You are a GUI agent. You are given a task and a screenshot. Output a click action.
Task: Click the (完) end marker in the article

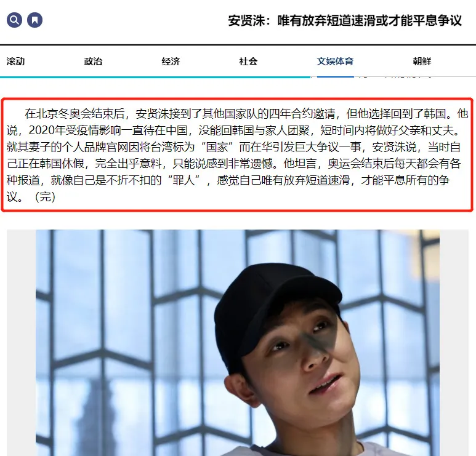coord(45,196)
